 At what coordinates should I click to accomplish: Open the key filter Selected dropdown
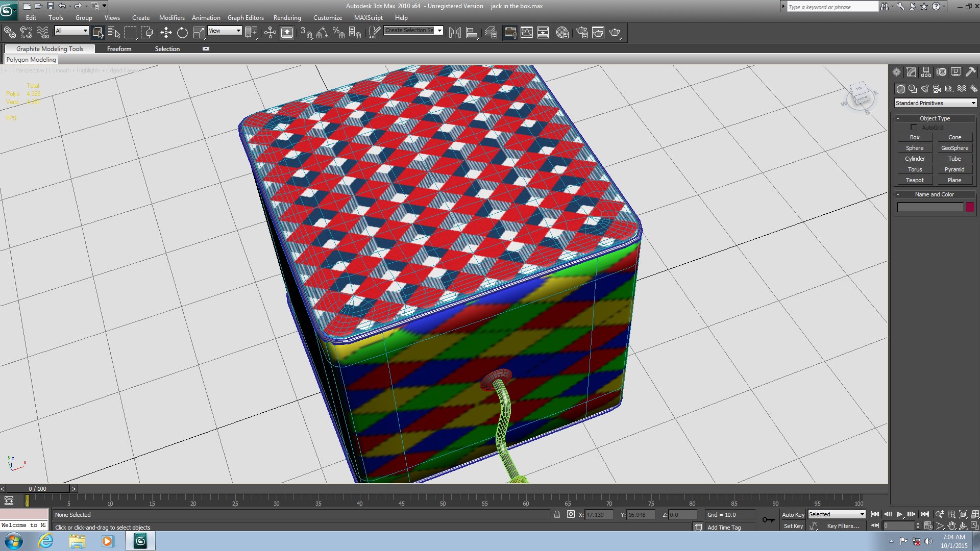[x=837, y=514]
